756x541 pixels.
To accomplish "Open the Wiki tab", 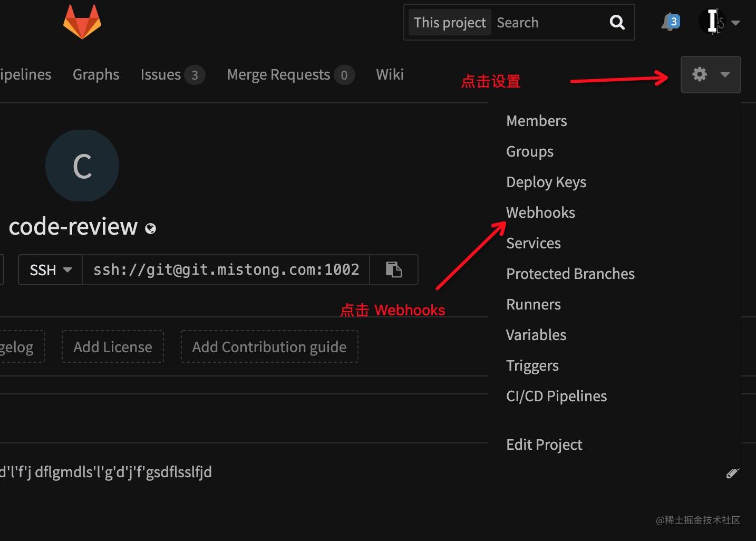I will (390, 74).
